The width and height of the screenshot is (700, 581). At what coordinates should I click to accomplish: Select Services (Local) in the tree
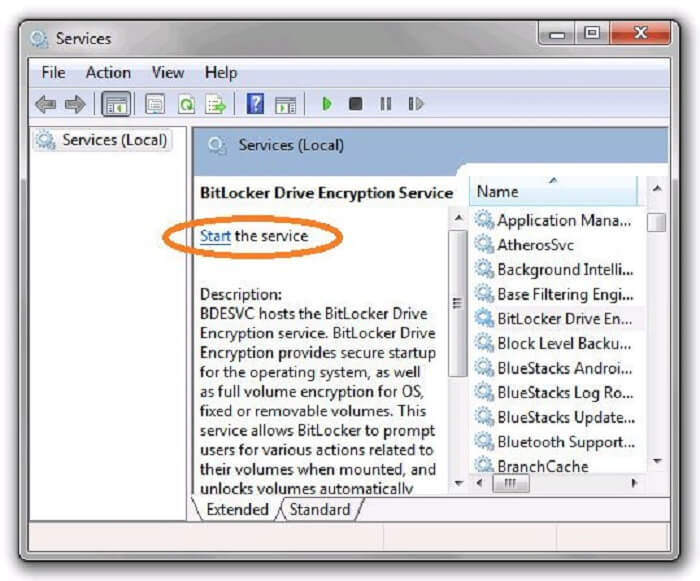click(x=104, y=140)
